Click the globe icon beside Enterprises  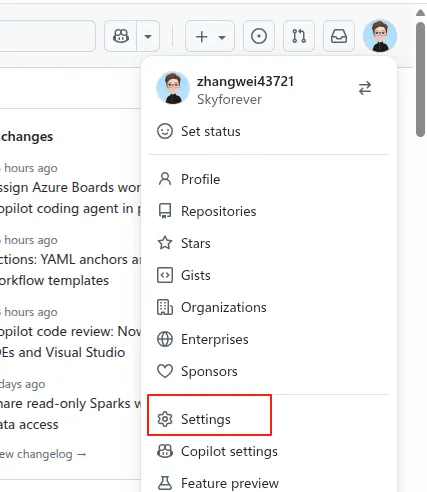(x=165, y=339)
